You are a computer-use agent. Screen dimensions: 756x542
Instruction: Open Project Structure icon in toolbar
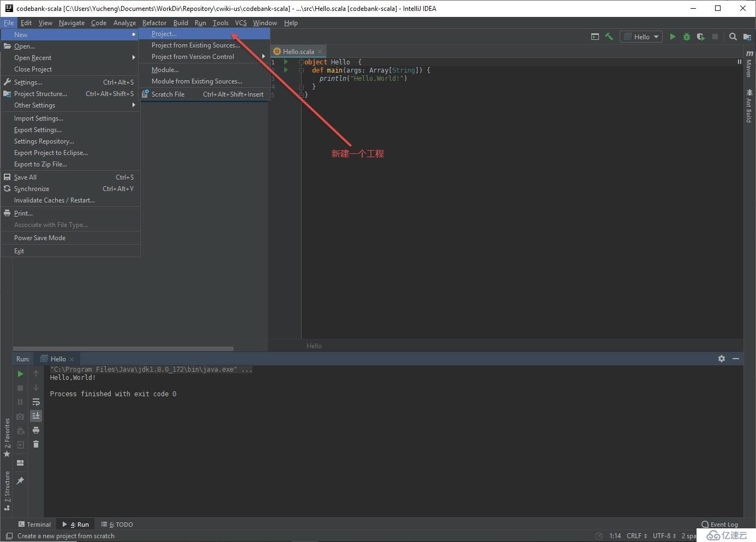pyautogui.click(x=747, y=37)
